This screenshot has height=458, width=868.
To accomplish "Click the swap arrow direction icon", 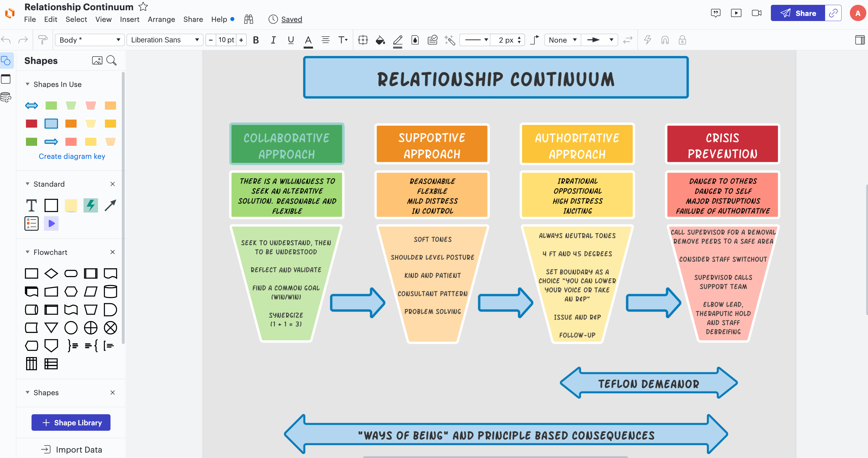I will 628,40.
